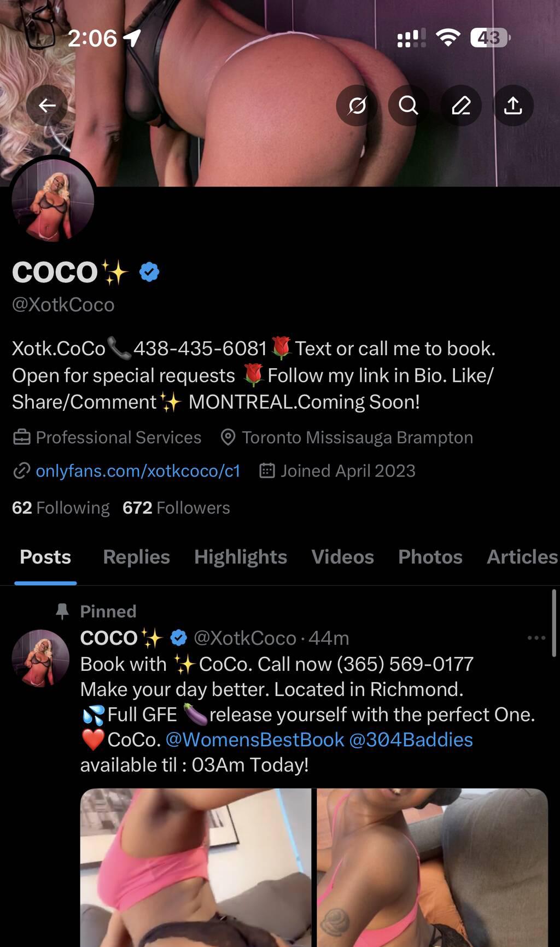
Task: Open the @WomensBestBook mention
Action: point(255,740)
